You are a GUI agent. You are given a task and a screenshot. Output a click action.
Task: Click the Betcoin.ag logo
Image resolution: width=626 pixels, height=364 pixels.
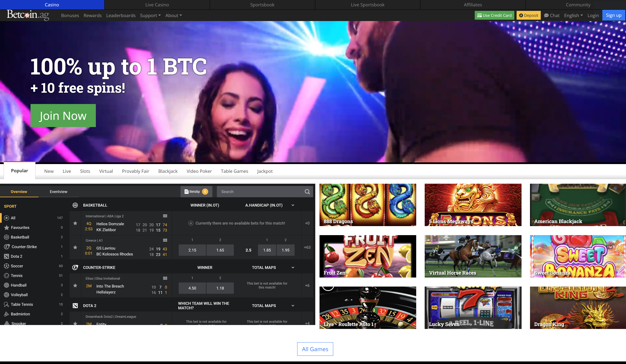(28, 15)
